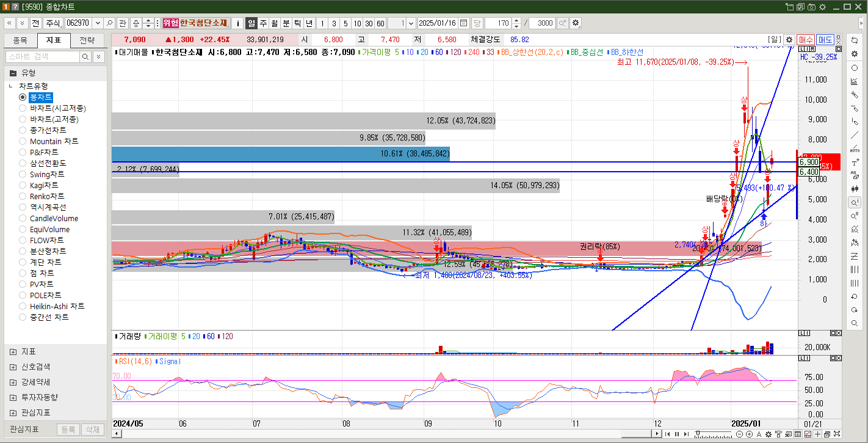Expand the 투자자동향 tree section
Screen dimensions: 868x443
tap(13, 397)
